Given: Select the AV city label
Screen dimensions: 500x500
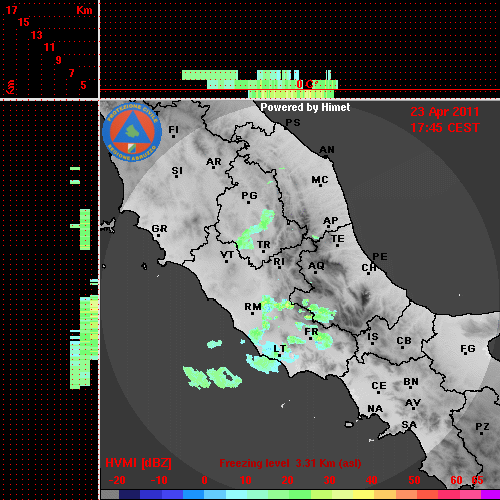Looking at the screenshot, I should [413, 403].
